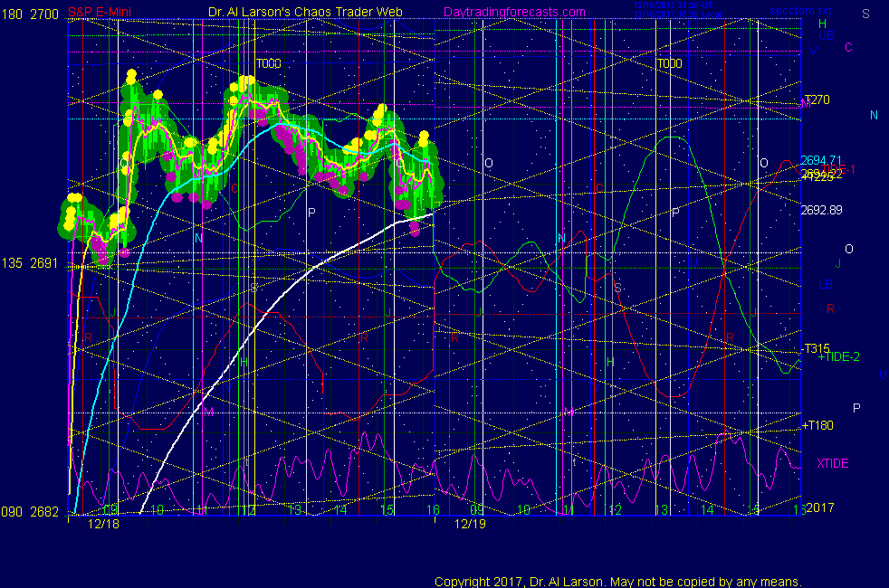Click the white 'P' marker on 12/18 chart

pyautogui.click(x=311, y=213)
